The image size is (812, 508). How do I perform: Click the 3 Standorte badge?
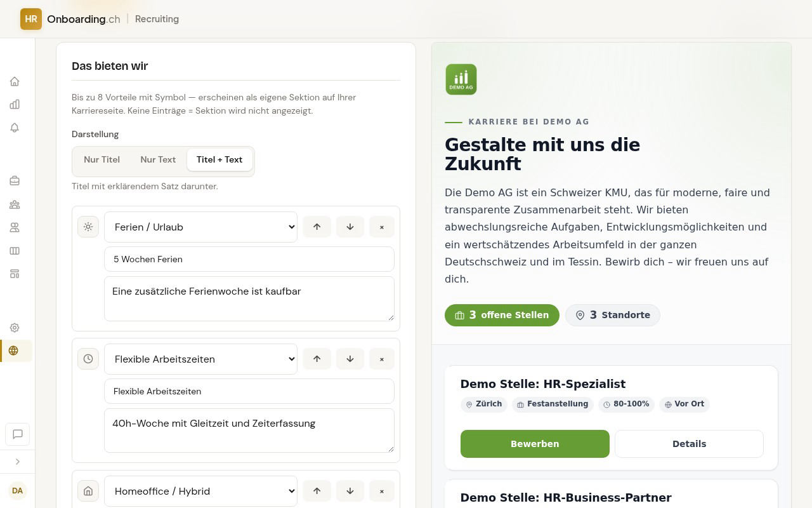tap(613, 315)
